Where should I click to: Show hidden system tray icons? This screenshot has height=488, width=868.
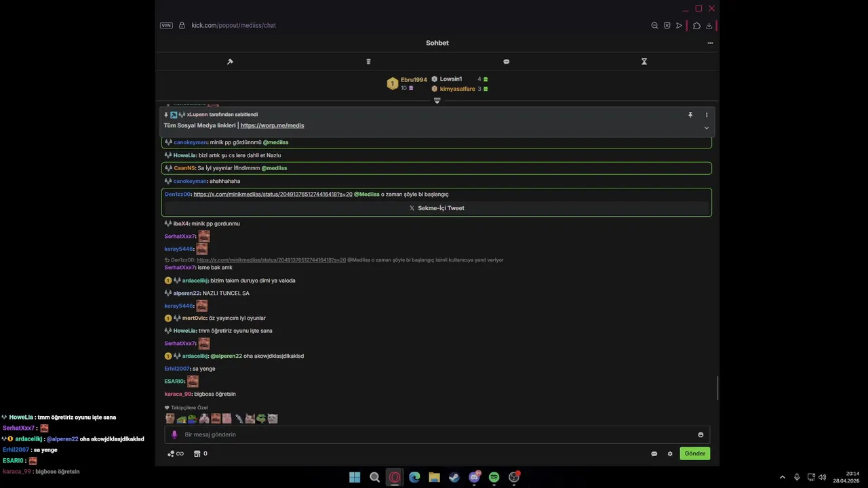[782, 477]
